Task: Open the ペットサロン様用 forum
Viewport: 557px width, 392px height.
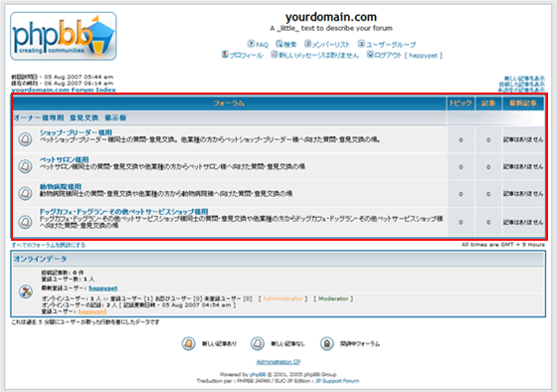Action: [x=64, y=159]
